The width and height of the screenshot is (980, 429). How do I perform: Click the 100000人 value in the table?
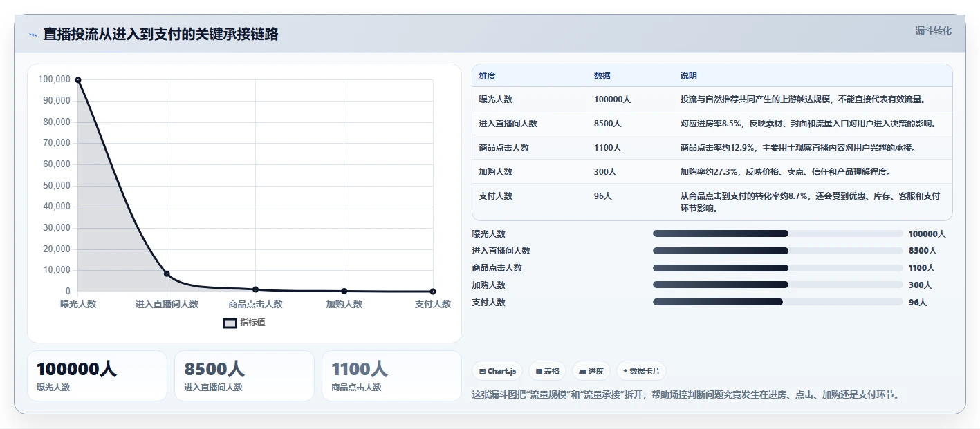(x=612, y=99)
